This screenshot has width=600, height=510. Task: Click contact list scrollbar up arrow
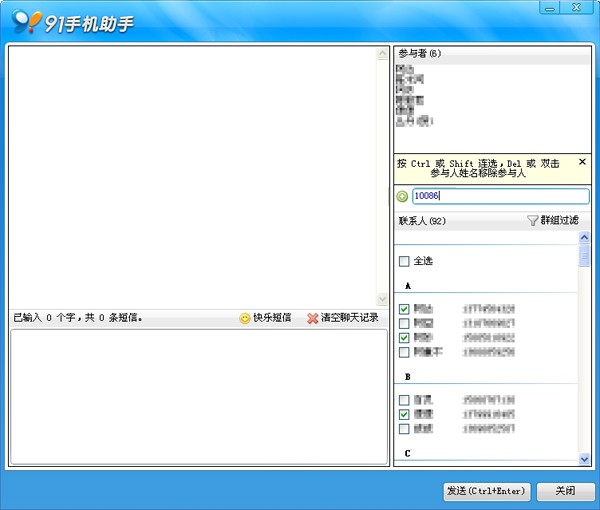pyautogui.click(x=584, y=237)
